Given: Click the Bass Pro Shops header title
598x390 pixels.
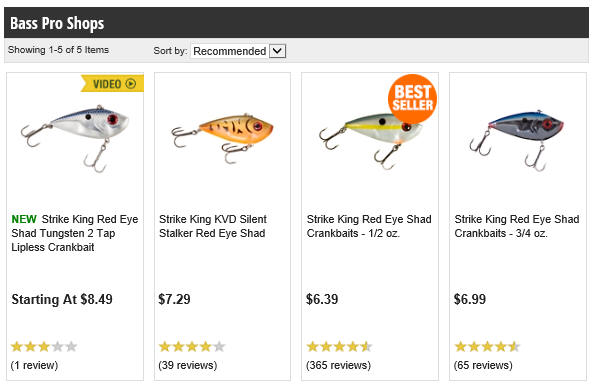Looking at the screenshot, I should tap(57, 23).
